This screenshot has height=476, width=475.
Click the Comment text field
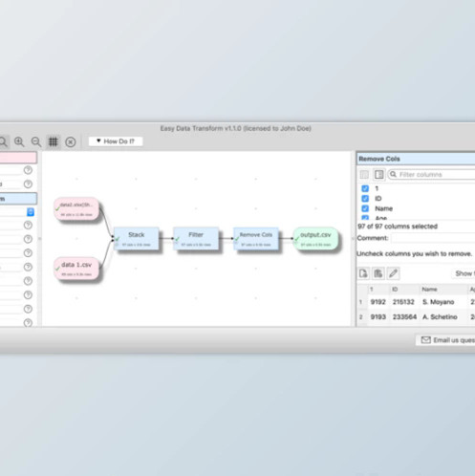433,238
